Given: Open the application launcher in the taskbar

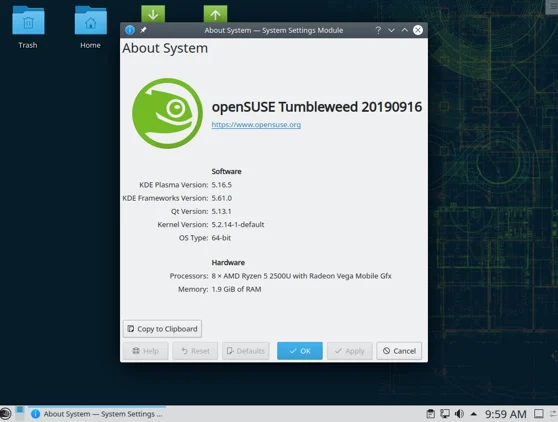Looking at the screenshot, I should (x=5, y=414).
